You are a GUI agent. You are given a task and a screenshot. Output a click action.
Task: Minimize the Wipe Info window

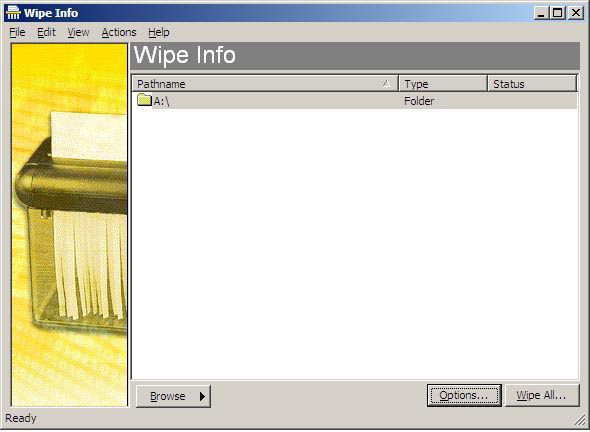pyautogui.click(x=541, y=13)
